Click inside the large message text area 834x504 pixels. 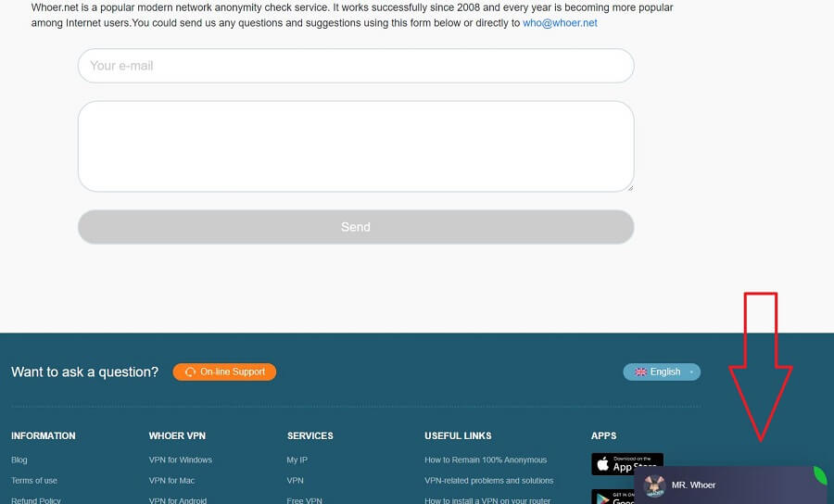click(356, 146)
